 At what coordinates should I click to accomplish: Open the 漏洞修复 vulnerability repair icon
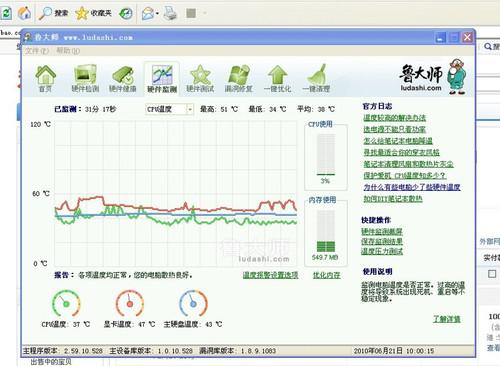click(x=239, y=79)
